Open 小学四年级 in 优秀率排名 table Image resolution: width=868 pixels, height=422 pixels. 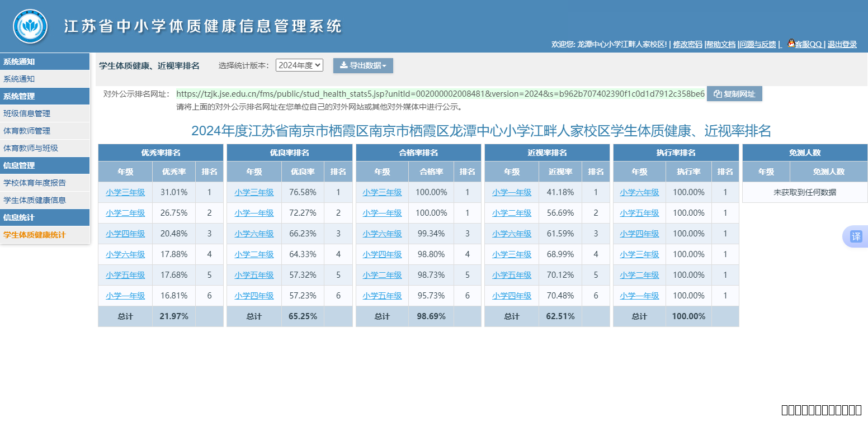point(125,234)
